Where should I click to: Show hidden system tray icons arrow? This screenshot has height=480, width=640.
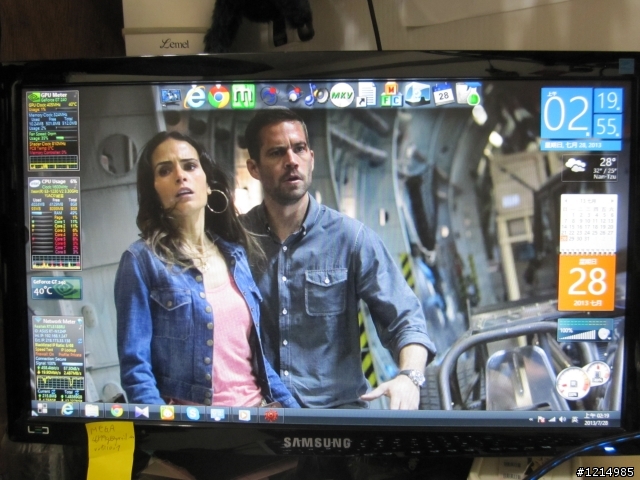point(531,419)
